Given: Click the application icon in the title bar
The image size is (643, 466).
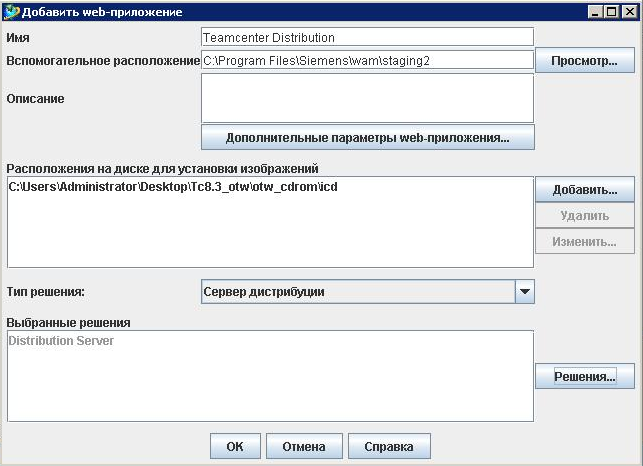Looking at the screenshot, I should (11, 12).
